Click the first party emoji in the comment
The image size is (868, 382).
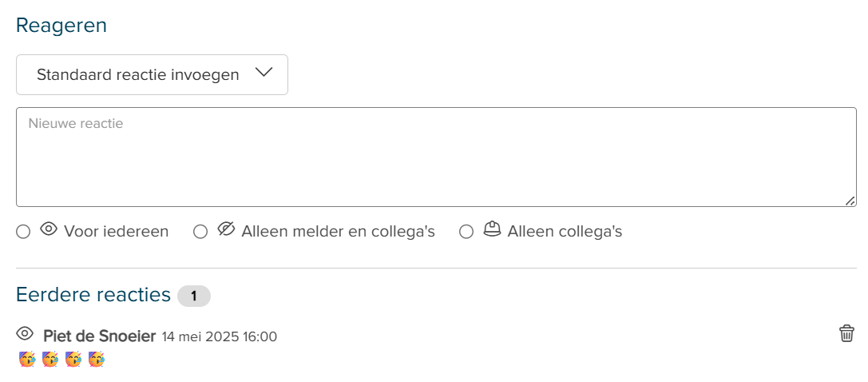click(27, 360)
